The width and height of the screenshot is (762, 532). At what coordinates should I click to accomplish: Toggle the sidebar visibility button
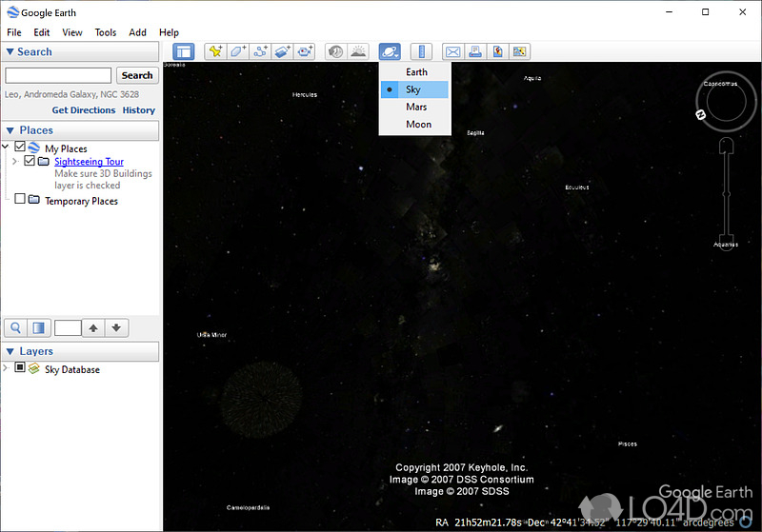pyautogui.click(x=184, y=51)
